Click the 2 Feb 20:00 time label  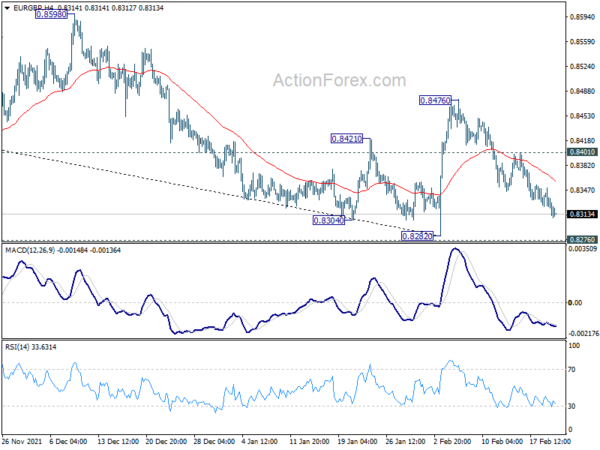click(x=452, y=441)
